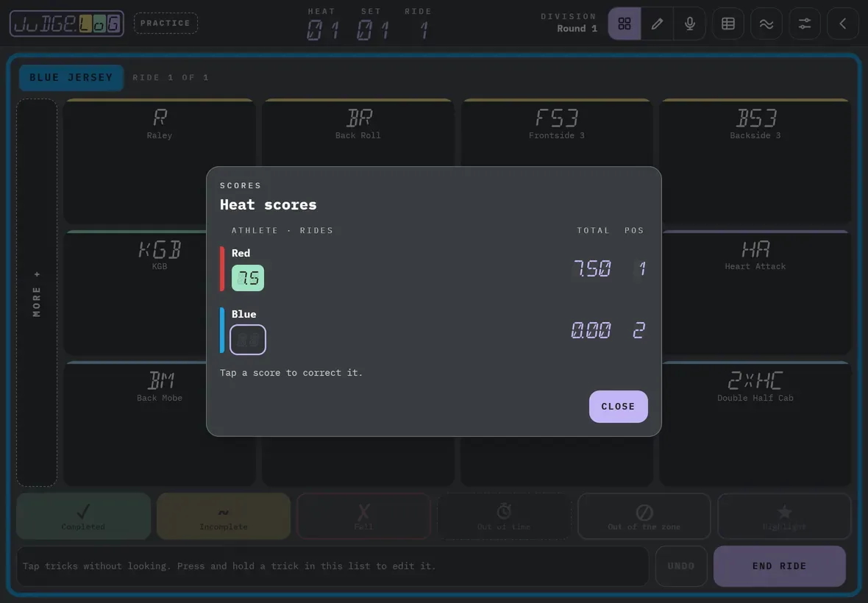
Task: Click the Red athlete name
Action: point(241,253)
